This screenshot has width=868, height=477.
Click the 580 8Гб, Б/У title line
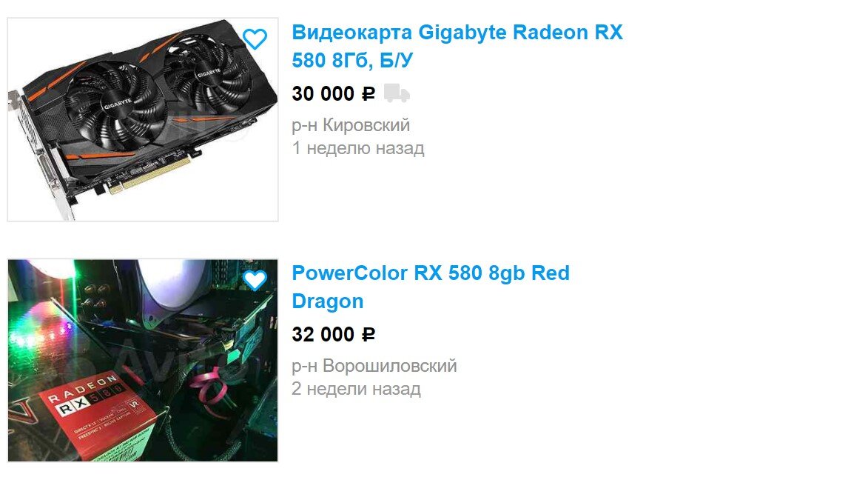[x=352, y=61]
